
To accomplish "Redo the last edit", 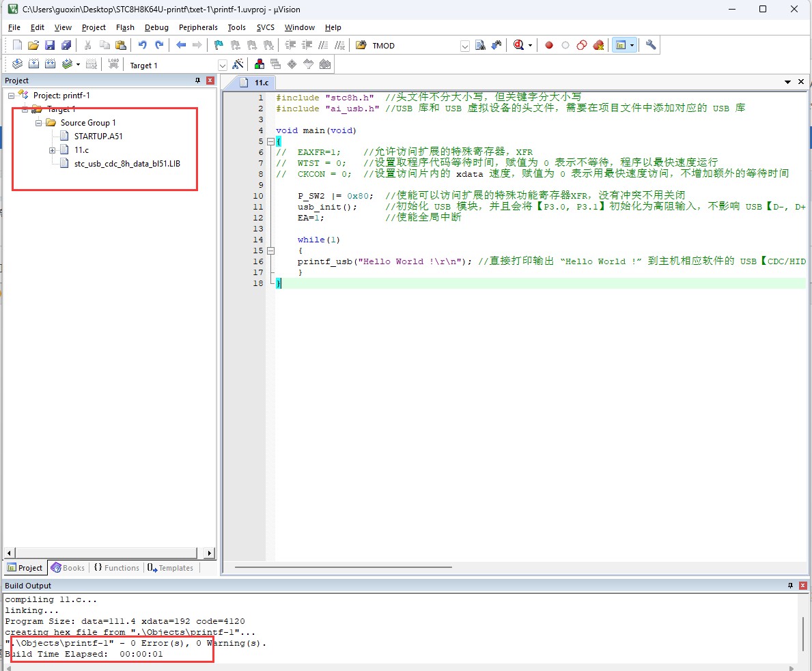I will (159, 45).
